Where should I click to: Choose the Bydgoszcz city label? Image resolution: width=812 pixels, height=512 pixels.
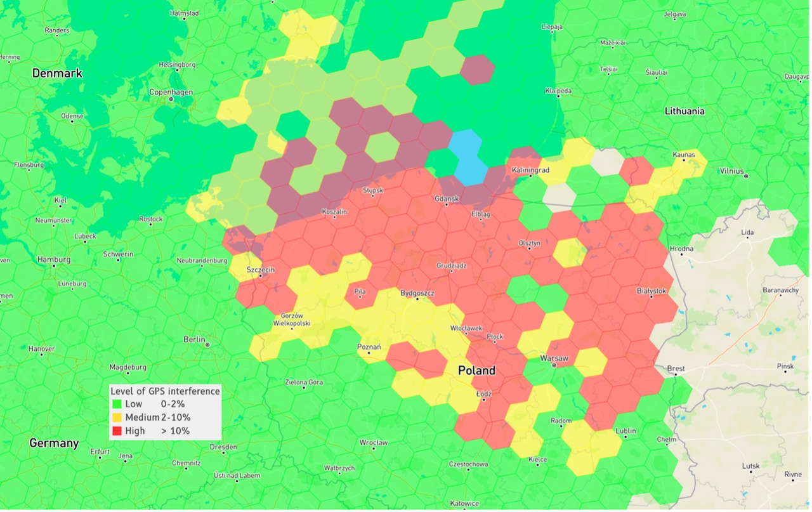(x=417, y=293)
